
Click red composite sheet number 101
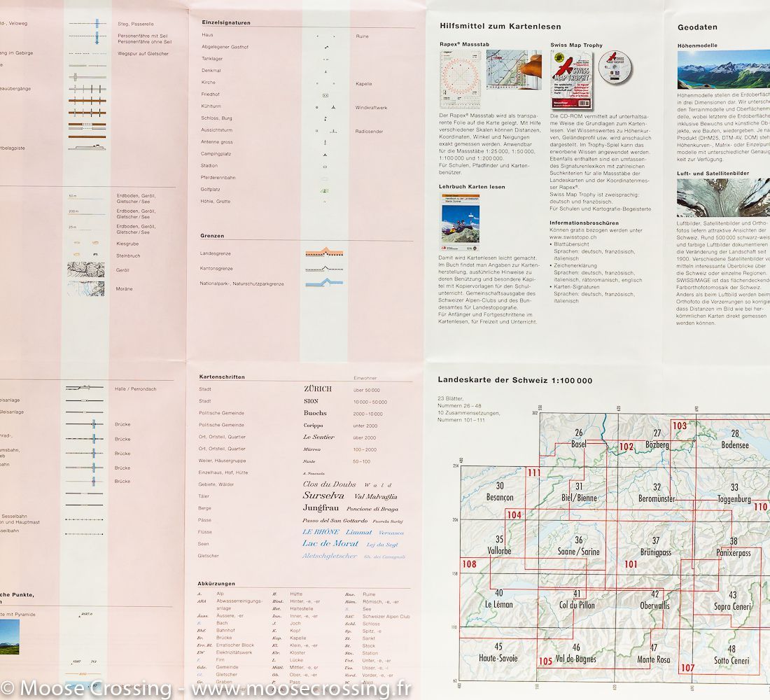point(631,564)
